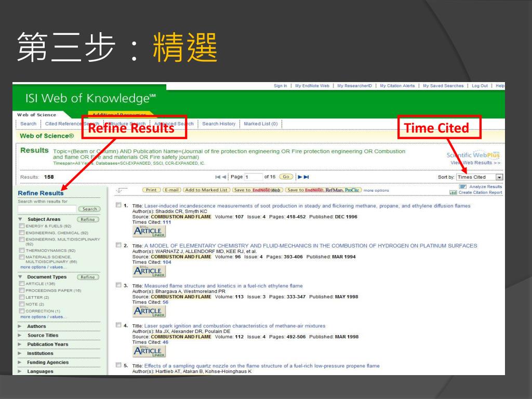Go to last page arrow icon

(x=307, y=177)
